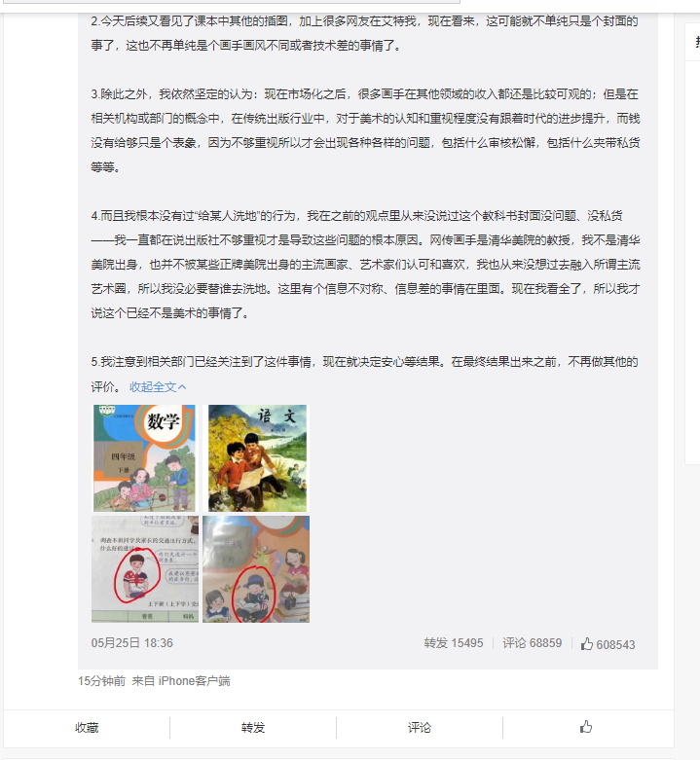Open the 15分钟前 post time link
Image resolution: width=700 pixels, height=760 pixels.
coord(102,681)
